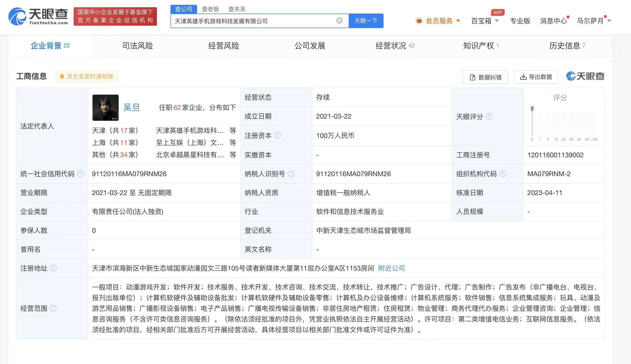This screenshot has height=364, width=631.
Task: Click the 等 link in the 上海 row
Action: point(233,143)
